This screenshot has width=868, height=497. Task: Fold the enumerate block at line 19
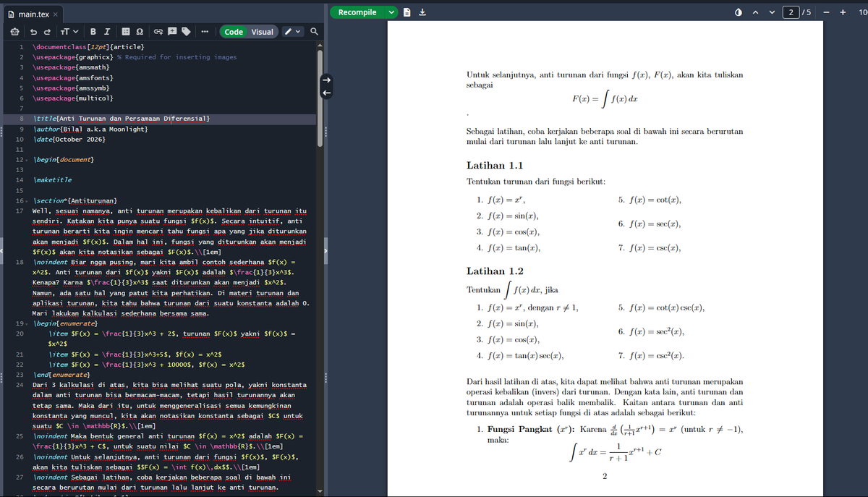click(27, 324)
